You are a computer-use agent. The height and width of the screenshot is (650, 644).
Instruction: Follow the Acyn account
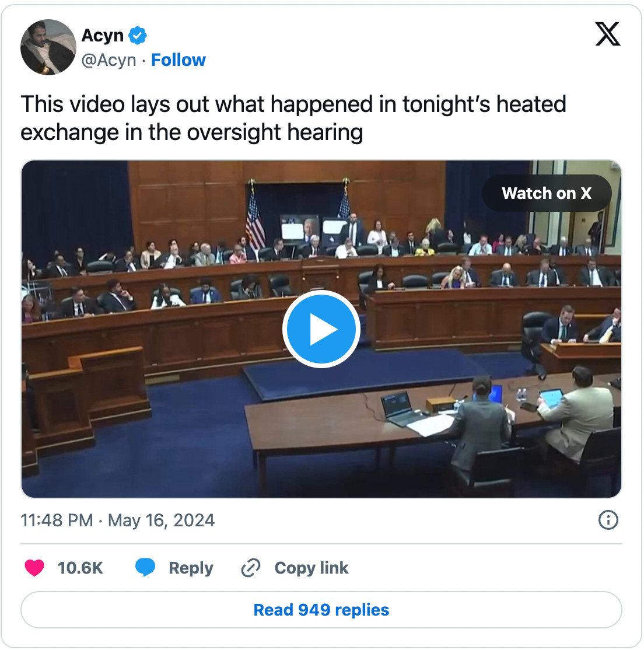coord(178,60)
